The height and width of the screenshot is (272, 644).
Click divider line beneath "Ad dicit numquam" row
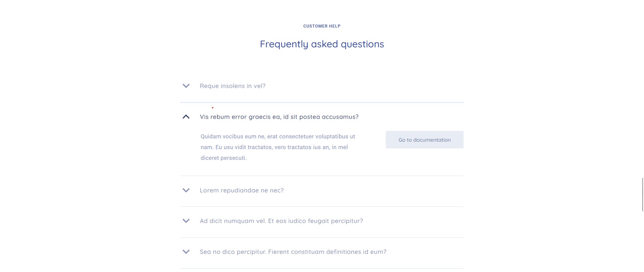322,237
